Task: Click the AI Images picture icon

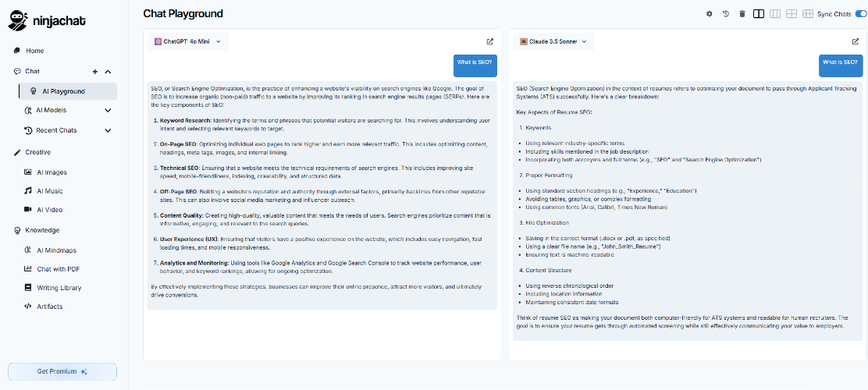Action: 28,172
